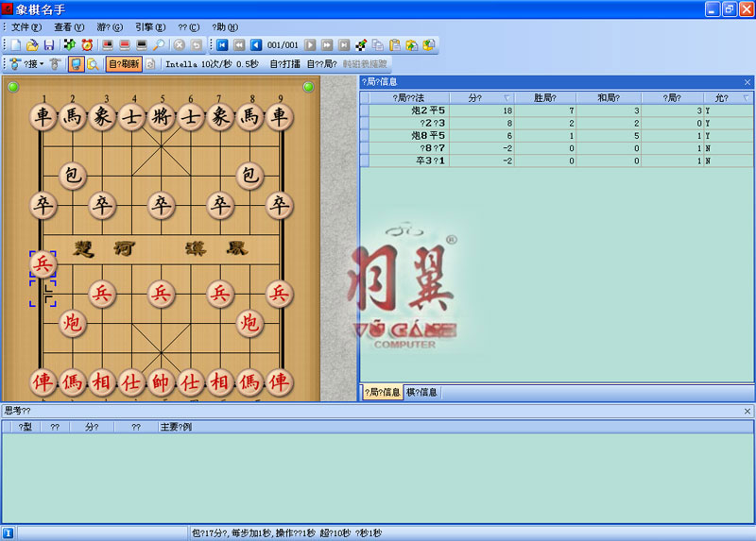The height and width of the screenshot is (541, 756).
Task: Click the rewind several moves button
Action: (239, 45)
